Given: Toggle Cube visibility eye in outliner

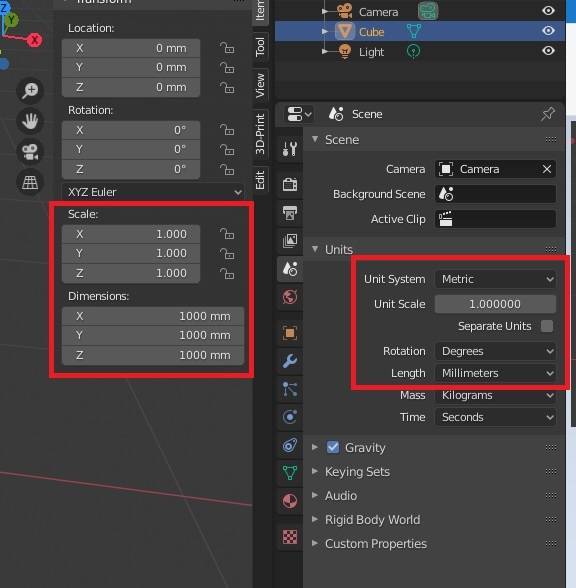Looking at the screenshot, I should (548, 30).
